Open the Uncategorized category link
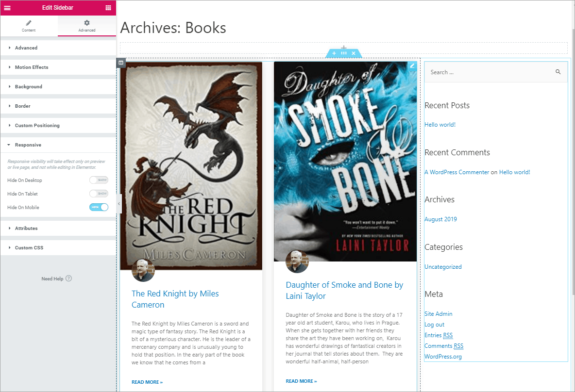The width and height of the screenshot is (575, 392). point(443,267)
